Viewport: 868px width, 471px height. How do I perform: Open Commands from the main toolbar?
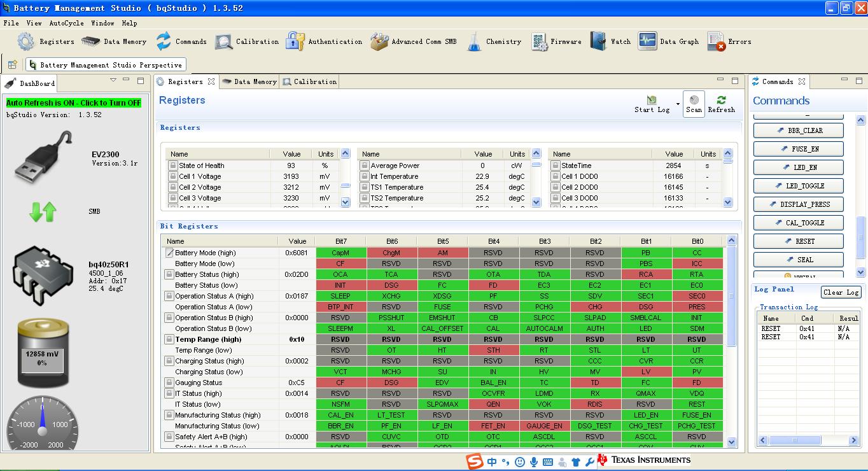[x=164, y=41]
